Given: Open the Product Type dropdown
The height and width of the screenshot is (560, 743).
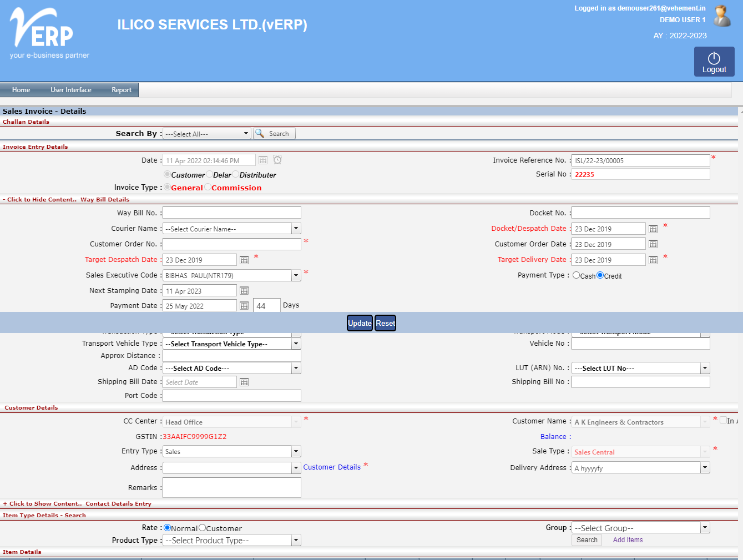Looking at the screenshot, I should [232, 541].
